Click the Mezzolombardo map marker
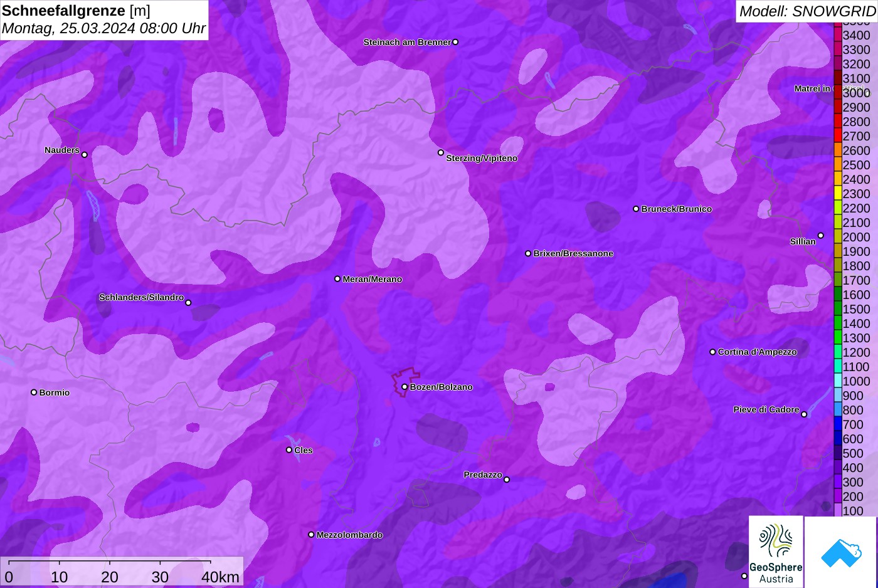The width and height of the screenshot is (878, 588). point(311,535)
